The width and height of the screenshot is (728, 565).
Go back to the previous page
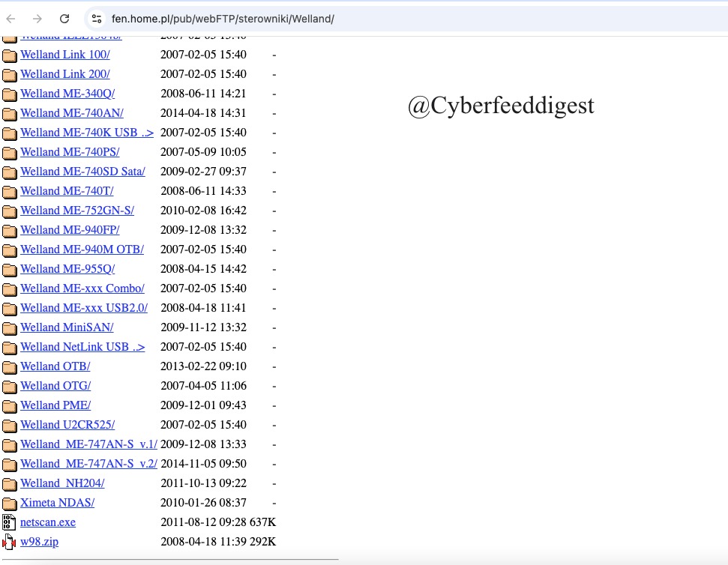(x=10, y=19)
